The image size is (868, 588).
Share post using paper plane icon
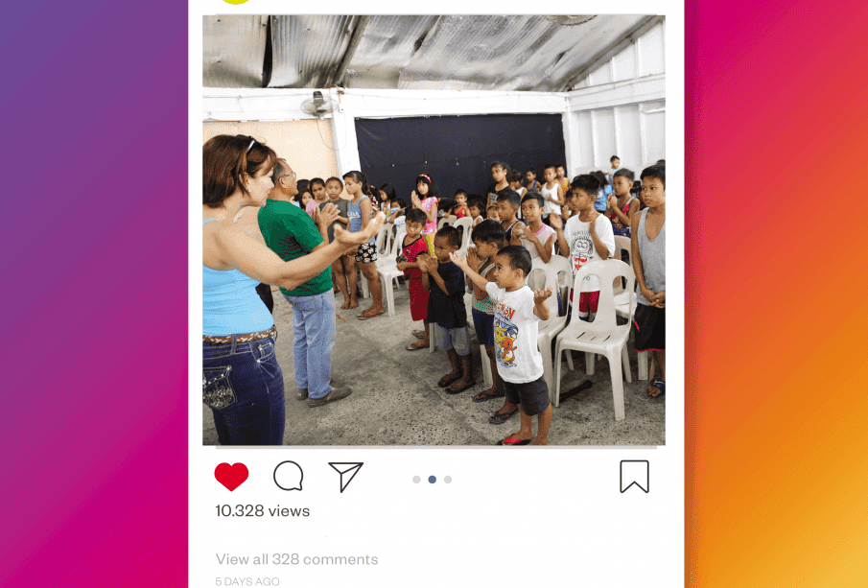pyautogui.click(x=345, y=476)
